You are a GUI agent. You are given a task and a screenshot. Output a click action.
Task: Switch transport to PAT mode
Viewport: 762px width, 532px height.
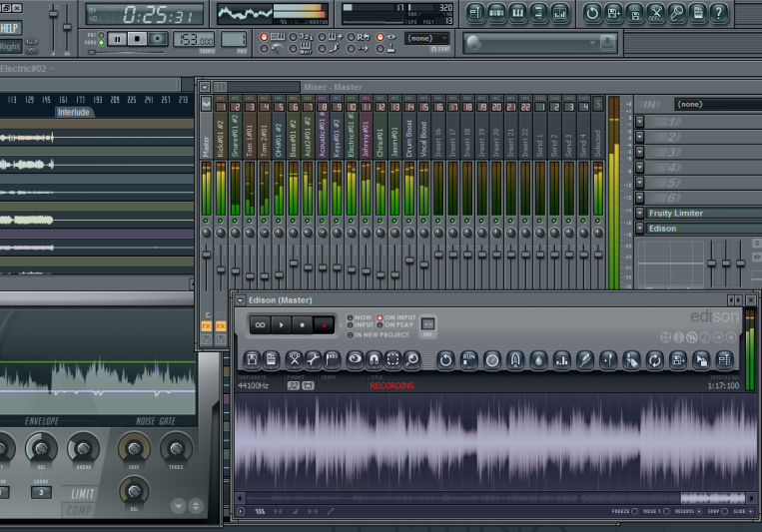tap(101, 35)
